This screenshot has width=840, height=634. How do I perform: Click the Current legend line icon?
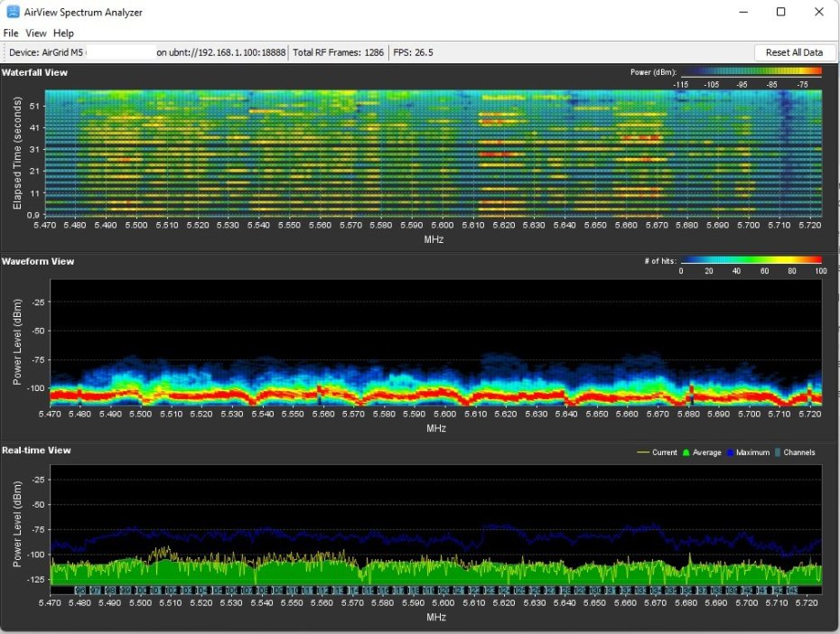(643, 452)
